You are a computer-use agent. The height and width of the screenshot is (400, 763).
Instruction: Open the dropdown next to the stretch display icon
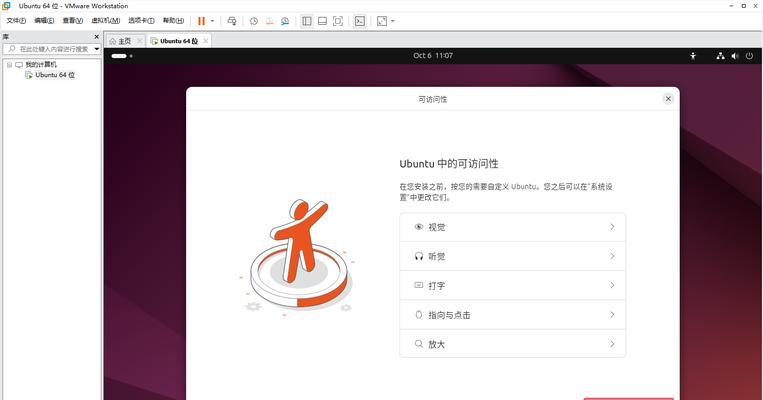pyautogui.click(x=393, y=21)
